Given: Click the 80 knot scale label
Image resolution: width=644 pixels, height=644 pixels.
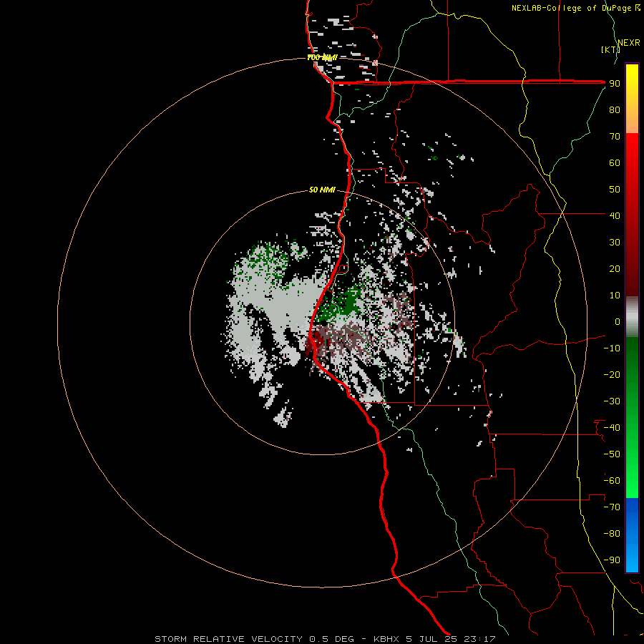Looking at the screenshot, I should (615, 109).
